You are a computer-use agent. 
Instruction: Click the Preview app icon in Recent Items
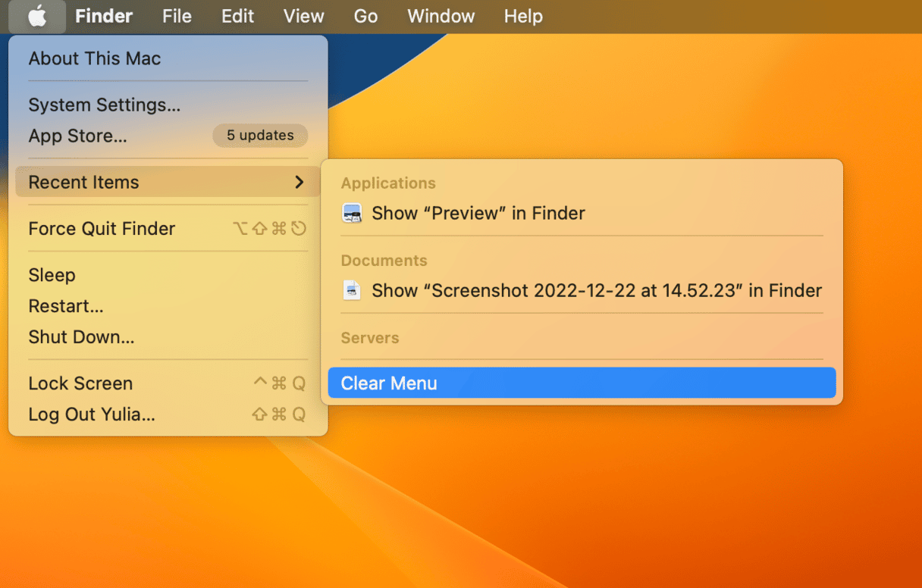(353, 213)
